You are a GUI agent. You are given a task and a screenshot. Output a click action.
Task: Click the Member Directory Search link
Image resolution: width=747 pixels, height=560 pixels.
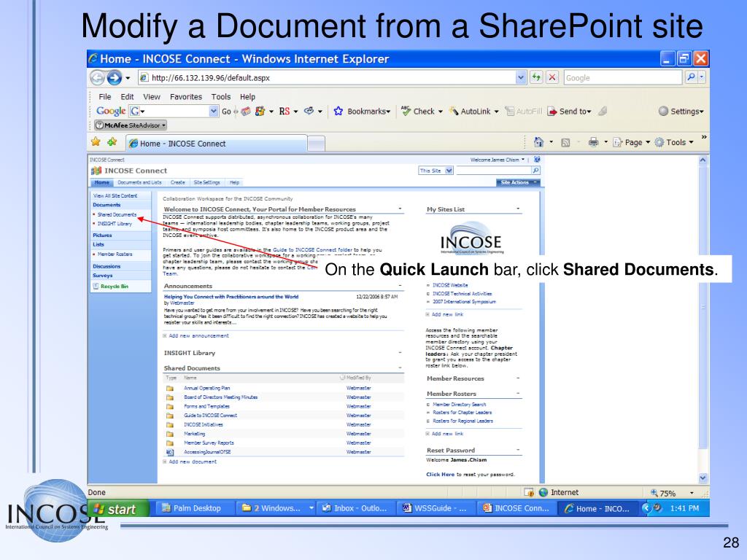[460, 404]
